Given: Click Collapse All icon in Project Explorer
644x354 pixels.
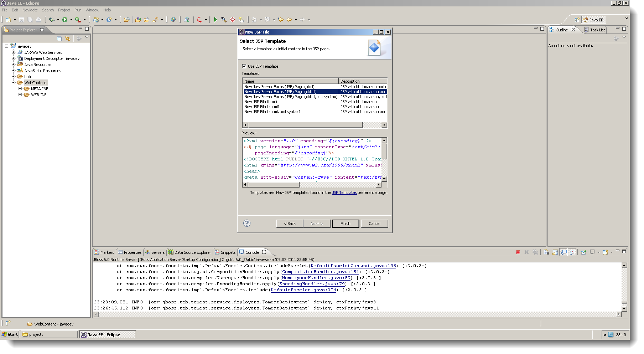Looking at the screenshot, I should coord(59,39).
